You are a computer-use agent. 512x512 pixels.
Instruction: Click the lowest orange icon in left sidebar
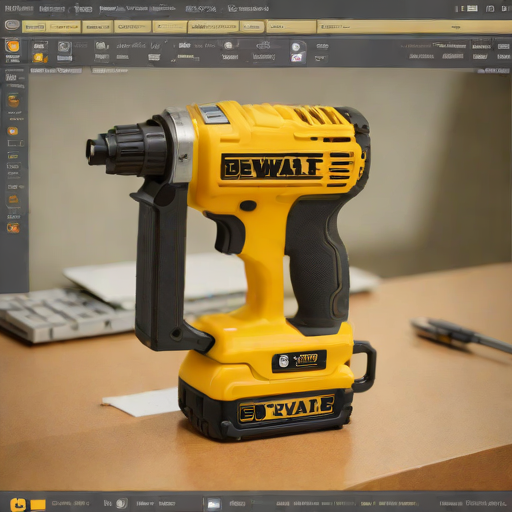pyautogui.click(x=13, y=228)
